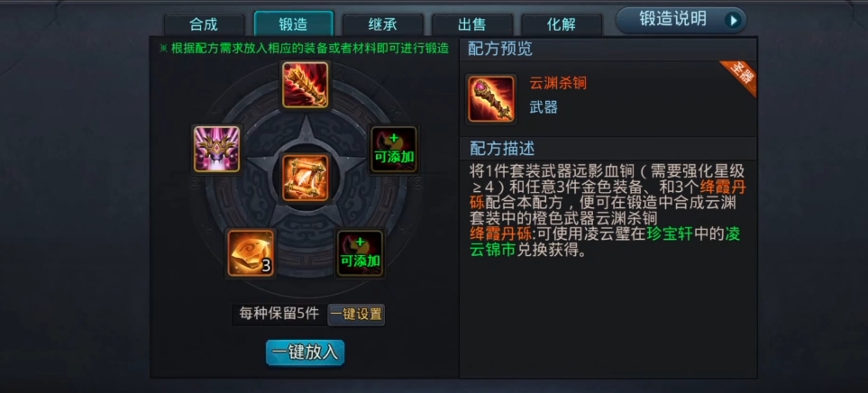Tap the 一键放入 auto-fill button
The height and width of the screenshot is (393, 868).
(305, 353)
